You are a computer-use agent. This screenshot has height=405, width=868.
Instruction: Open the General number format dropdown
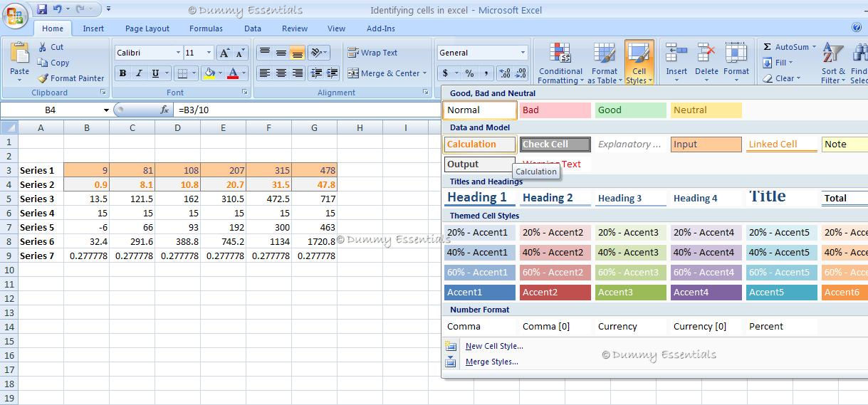click(523, 53)
